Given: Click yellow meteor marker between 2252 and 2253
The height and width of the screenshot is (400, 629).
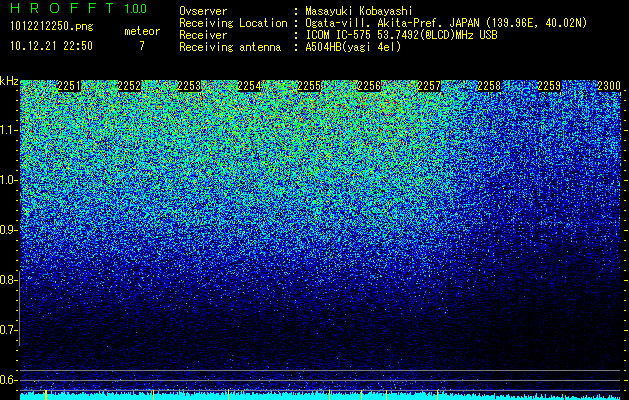Looking at the screenshot, I should tap(153, 395).
